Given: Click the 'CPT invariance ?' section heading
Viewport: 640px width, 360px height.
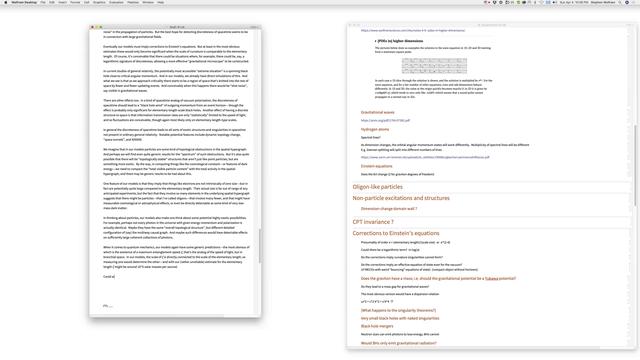Looking at the screenshot, I should coord(373,222).
